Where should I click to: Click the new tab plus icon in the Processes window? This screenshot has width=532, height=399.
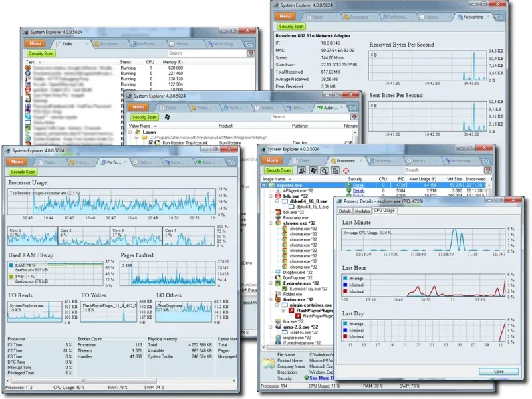pyautogui.click(x=486, y=161)
